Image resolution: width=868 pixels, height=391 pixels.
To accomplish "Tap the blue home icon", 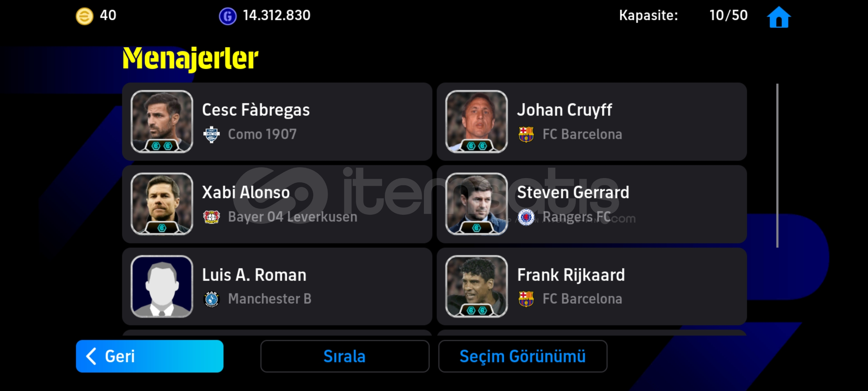I will pos(779,17).
